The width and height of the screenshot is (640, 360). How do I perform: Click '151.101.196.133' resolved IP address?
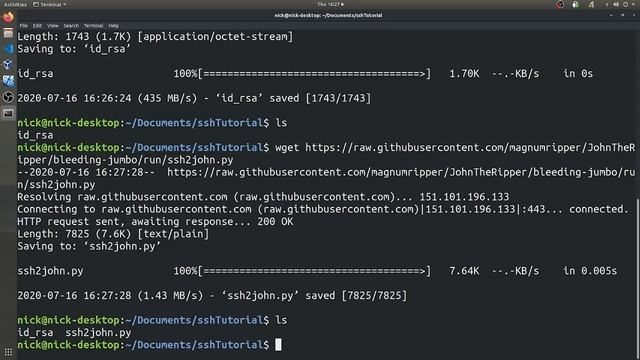[x=464, y=197]
